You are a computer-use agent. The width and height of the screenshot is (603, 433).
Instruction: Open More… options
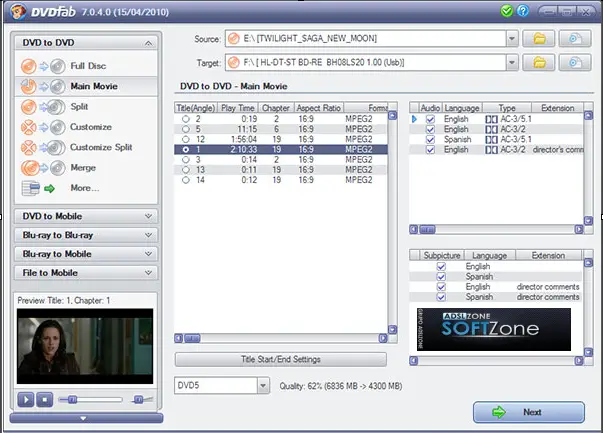click(85, 188)
